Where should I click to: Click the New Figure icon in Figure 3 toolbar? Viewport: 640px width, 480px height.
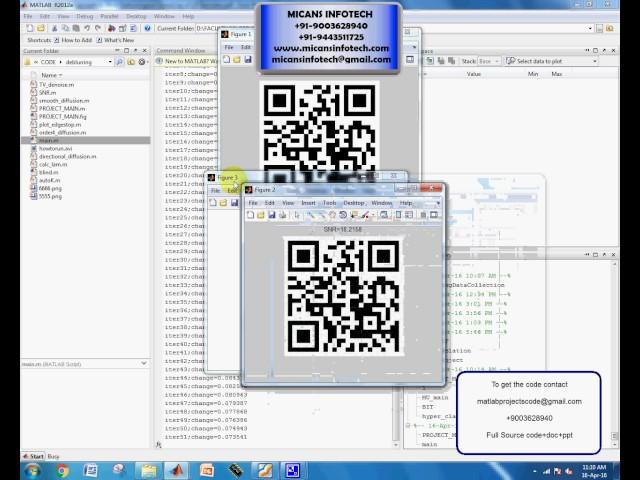point(213,202)
